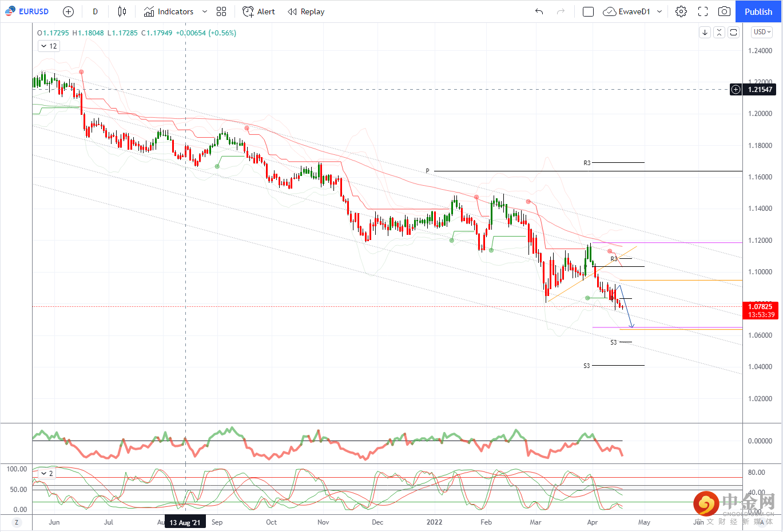Create an Alert from the toolbar

(259, 11)
